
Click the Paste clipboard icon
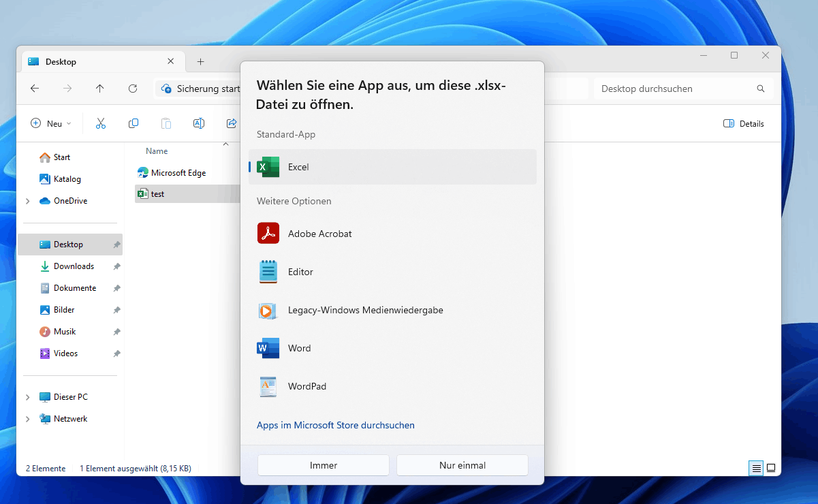[166, 123]
